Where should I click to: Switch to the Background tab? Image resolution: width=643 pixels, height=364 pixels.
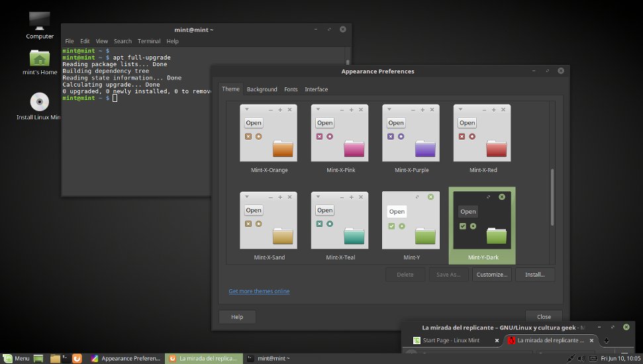(262, 89)
